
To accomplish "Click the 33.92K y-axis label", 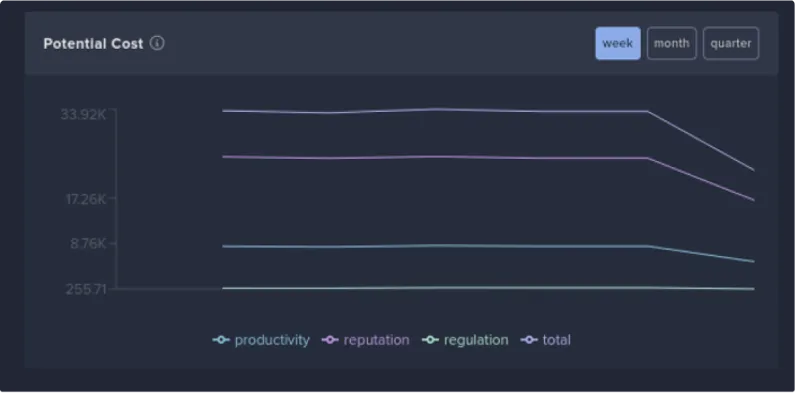I will point(84,115).
